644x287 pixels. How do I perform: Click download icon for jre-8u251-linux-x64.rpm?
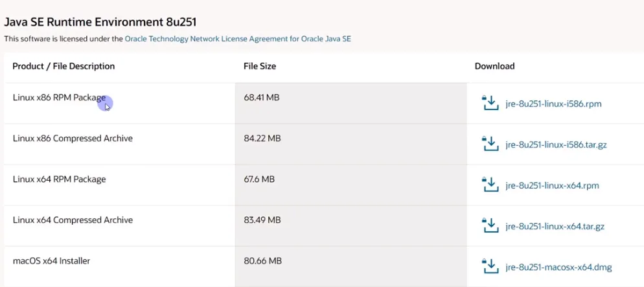coord(489,185)
